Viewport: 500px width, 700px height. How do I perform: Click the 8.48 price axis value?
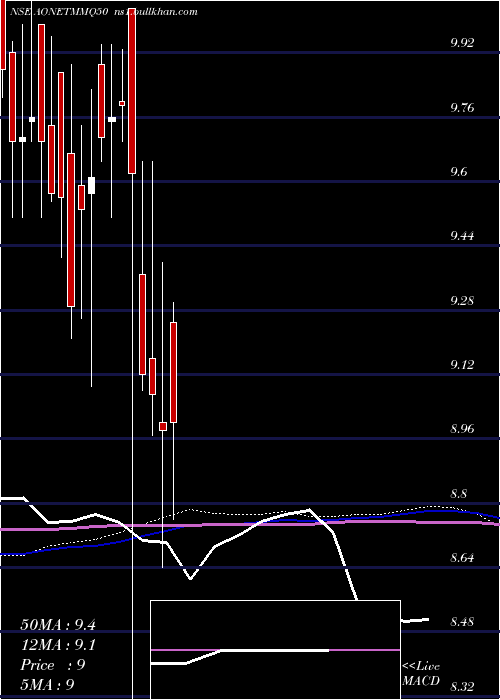pos(462,621)
